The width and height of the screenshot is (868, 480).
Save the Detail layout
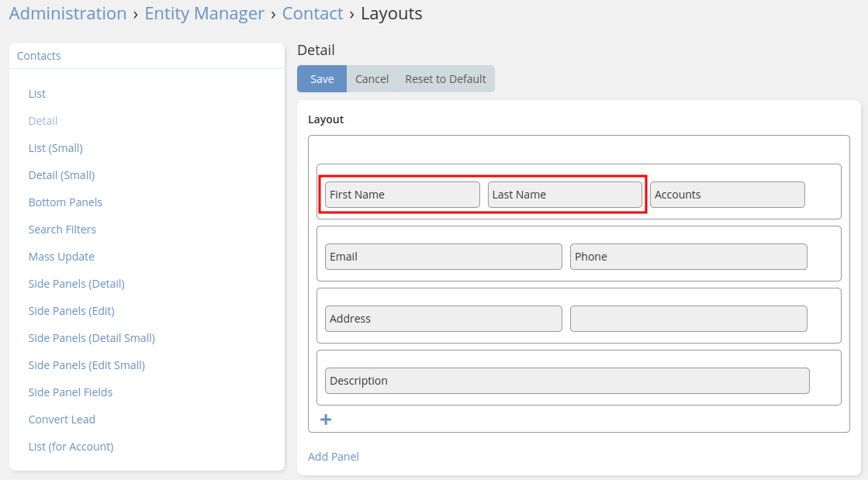pyautogui.click(x=322, y=79)
